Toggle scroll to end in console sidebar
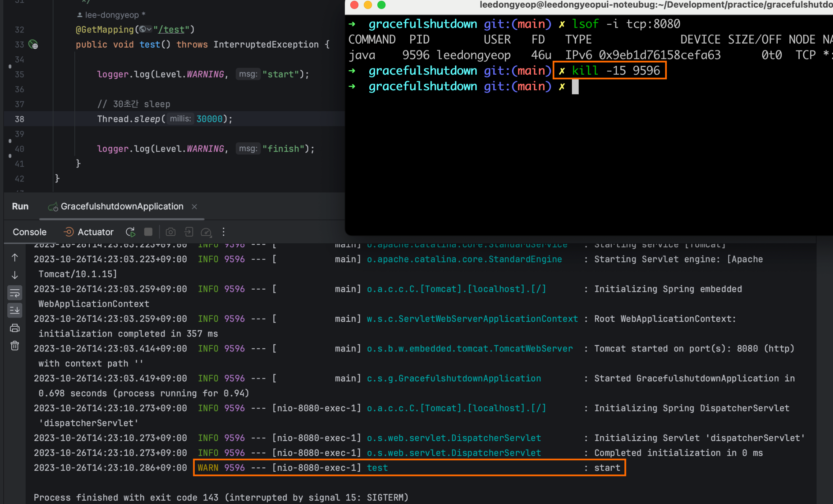Image resolution: width=833 pixels, height=504 pixels. [15, 310]
